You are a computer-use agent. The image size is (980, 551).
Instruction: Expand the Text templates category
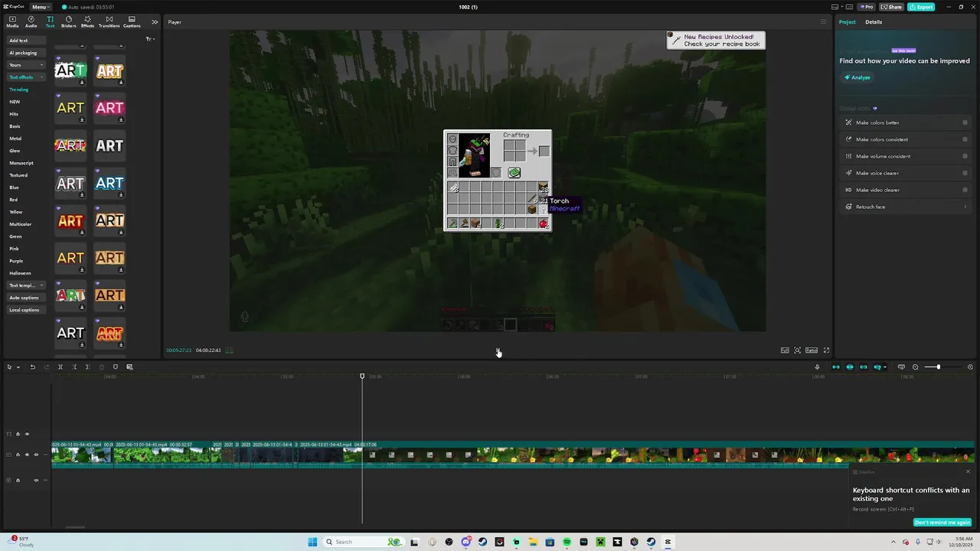(26, 285)
